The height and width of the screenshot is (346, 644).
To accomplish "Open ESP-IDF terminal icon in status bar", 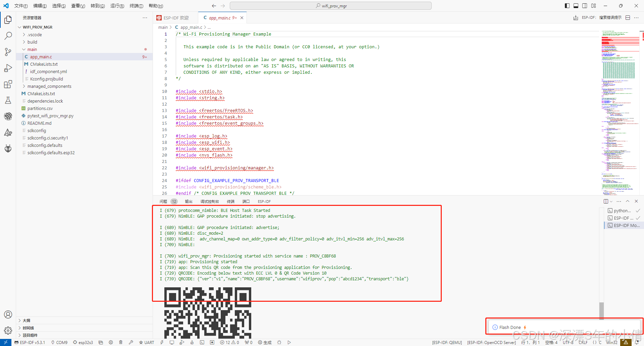I will pos(202,342).
